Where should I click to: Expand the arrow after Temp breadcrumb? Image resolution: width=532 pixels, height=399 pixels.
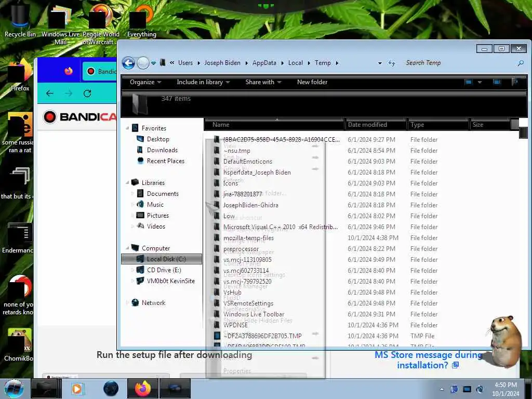click(x=337, y=63)
